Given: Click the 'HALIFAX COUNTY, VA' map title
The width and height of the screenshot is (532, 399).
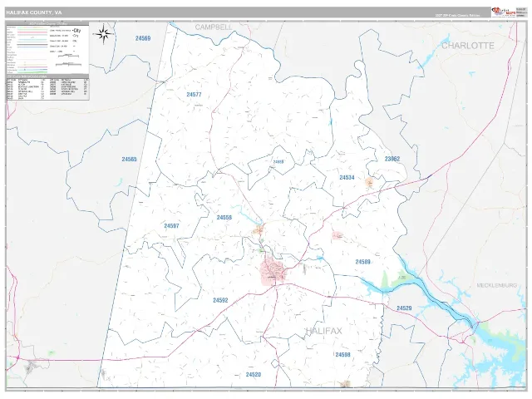Looking at the screenshot, I should [x=33, y=12].
